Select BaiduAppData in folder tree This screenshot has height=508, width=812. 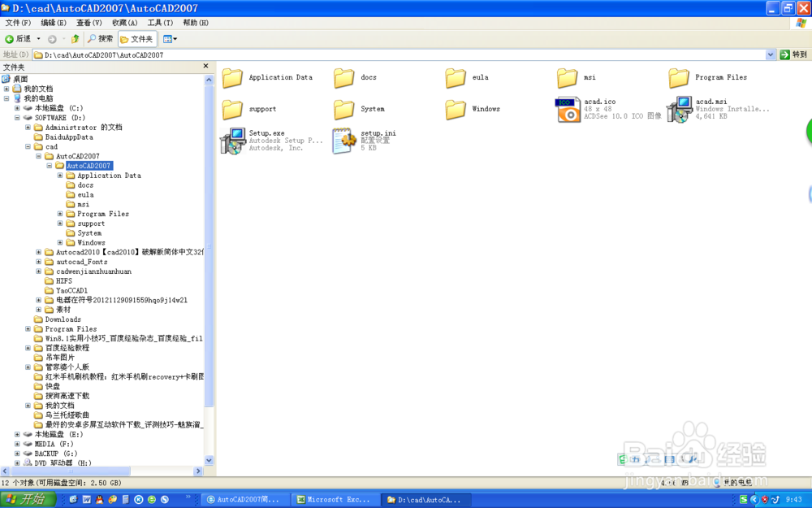(x=69, y=137)
